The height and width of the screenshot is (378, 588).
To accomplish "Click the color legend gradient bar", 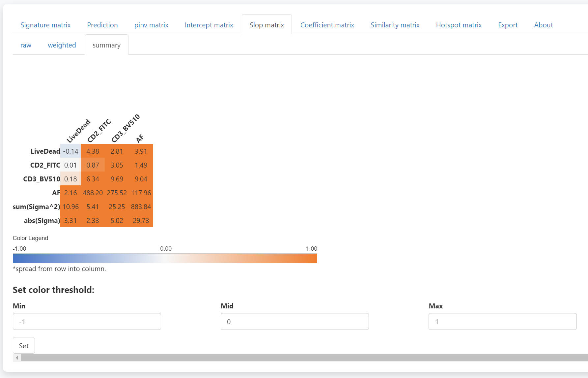I will [165, 258].
